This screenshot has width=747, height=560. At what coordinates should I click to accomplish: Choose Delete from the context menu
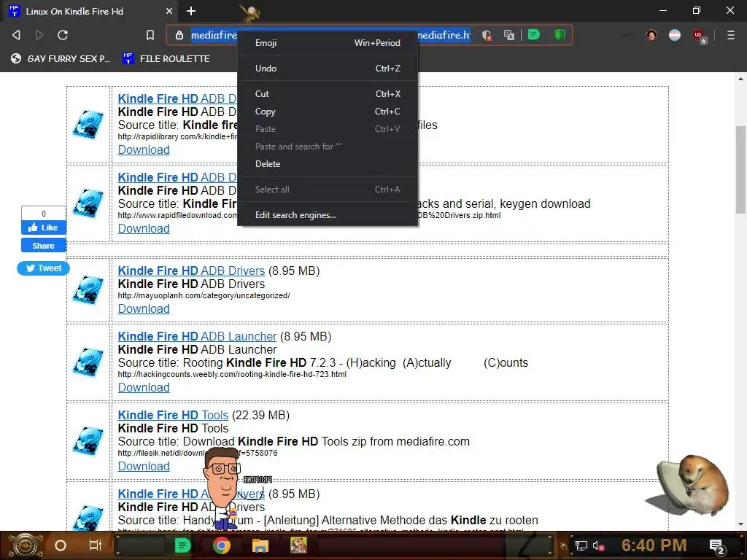tap(328, 164)
